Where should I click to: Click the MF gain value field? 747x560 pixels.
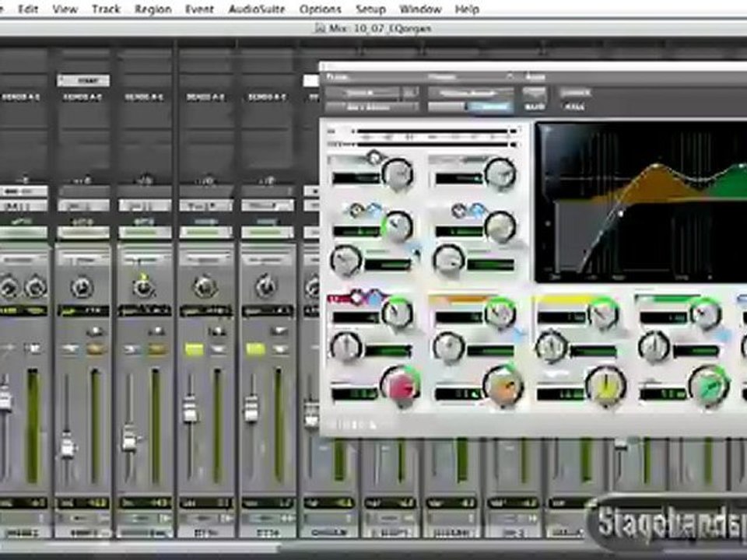[x=560, y=394]
